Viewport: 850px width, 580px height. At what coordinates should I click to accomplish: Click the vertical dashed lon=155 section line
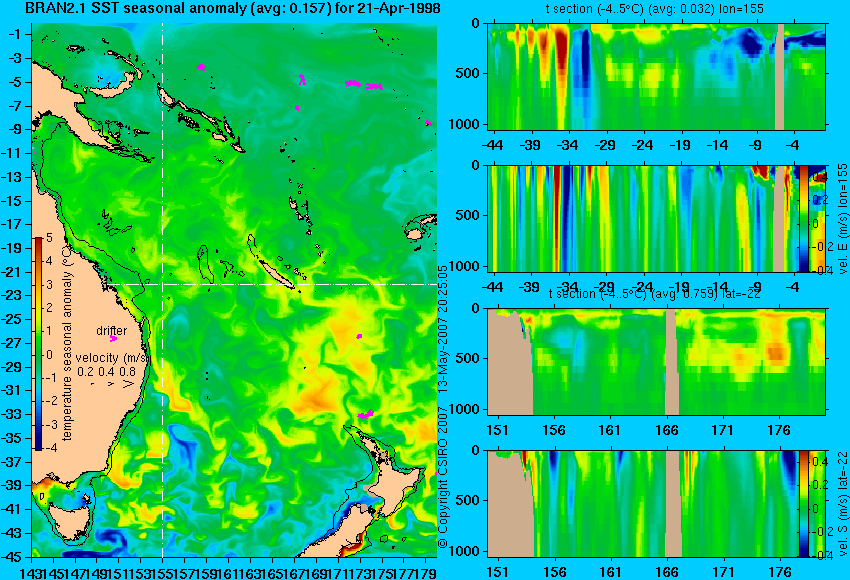tap(163, 290)
